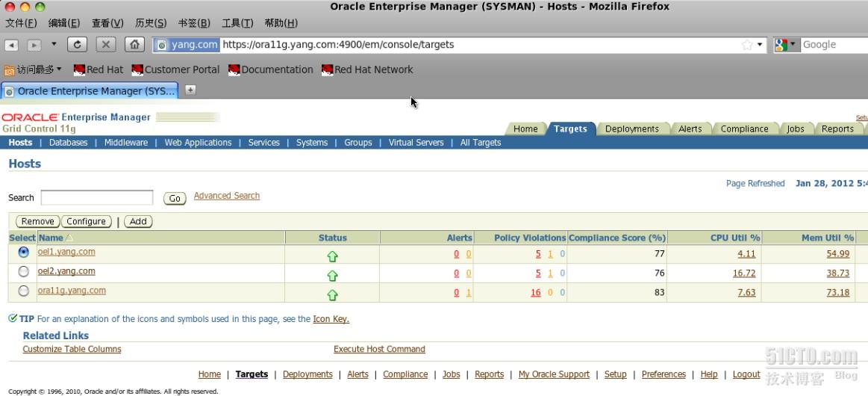Select the oel1.yang.com radio button
868x396 pixels.
[23, 252]
